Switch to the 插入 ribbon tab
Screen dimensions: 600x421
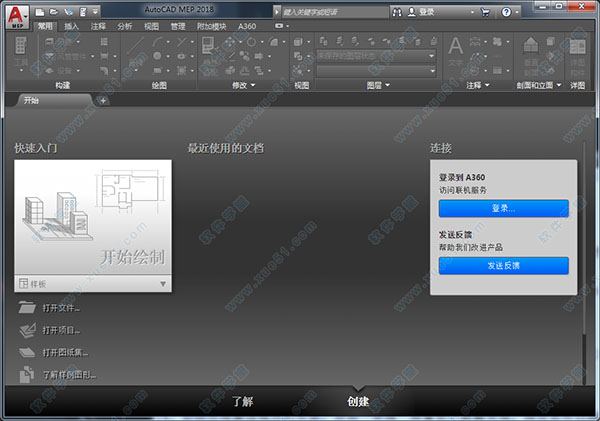[71, 26]
